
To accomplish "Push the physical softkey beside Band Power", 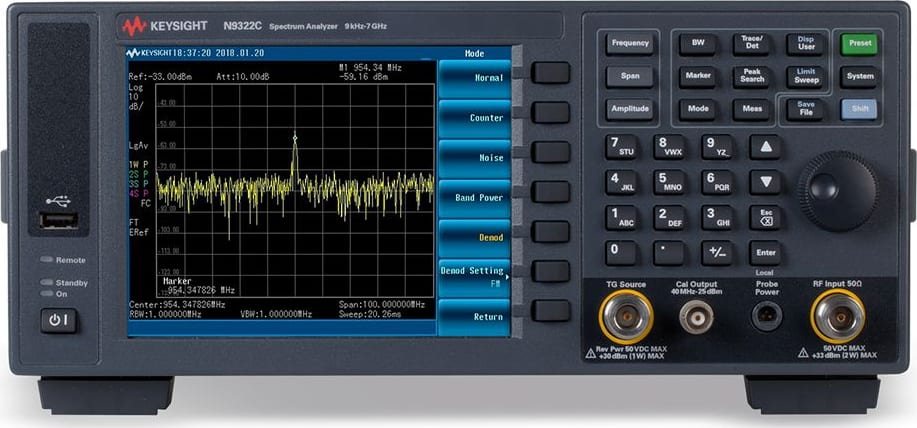I will pos(550,192).
